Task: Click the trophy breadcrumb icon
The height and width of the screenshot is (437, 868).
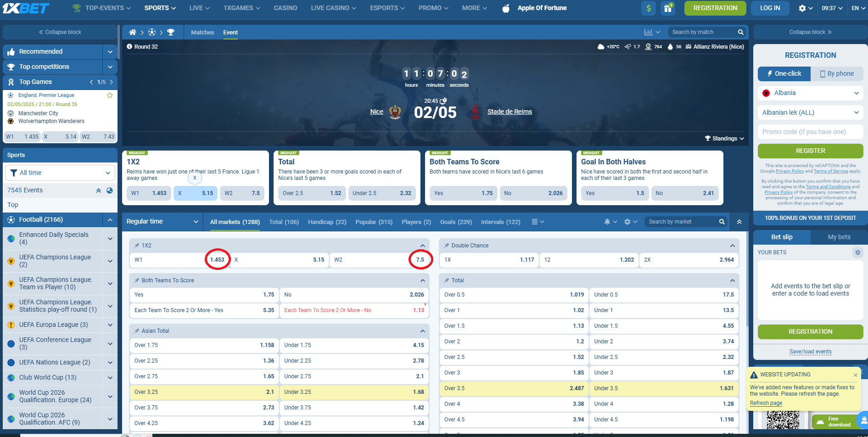Action: click(x=171, y=32)
